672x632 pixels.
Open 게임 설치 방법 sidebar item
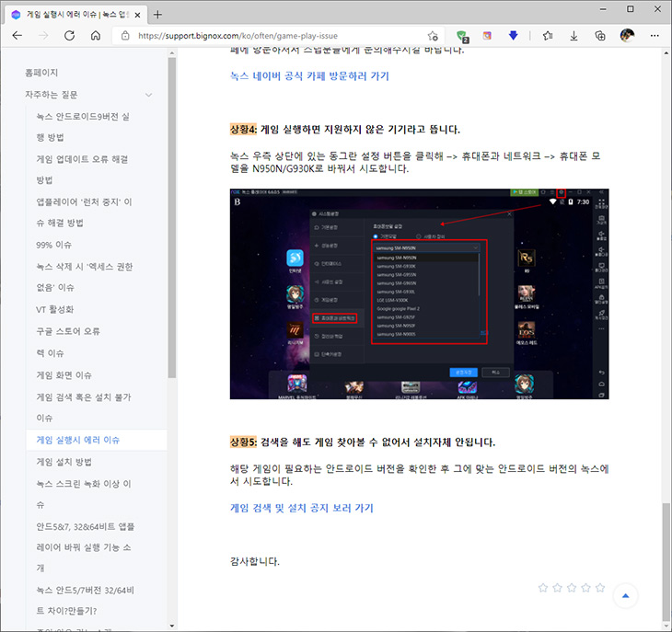click(x=64, y=462)
